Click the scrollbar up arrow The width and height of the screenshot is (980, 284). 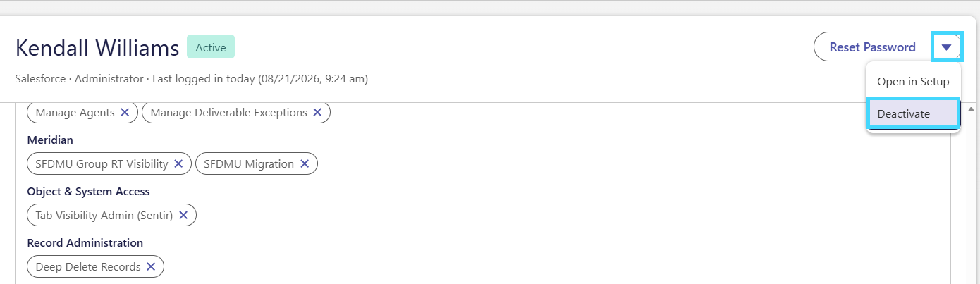pos(971,109)
